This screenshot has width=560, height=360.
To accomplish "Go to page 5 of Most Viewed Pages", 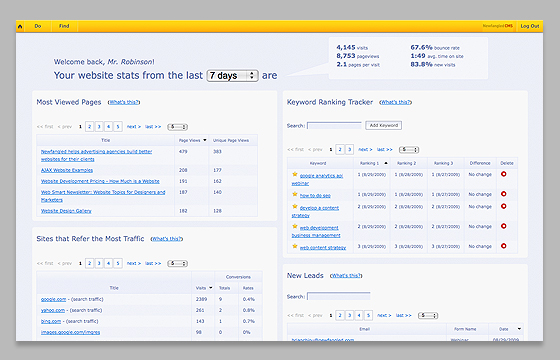I will click(x=118, y=126).
